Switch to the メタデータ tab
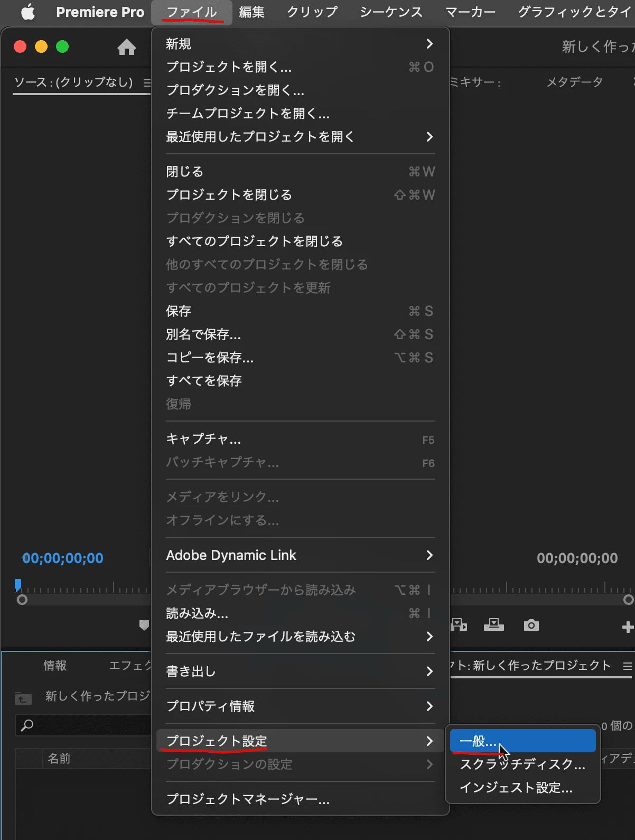Viewport: 635px width, 840px height. coord(575,82)
